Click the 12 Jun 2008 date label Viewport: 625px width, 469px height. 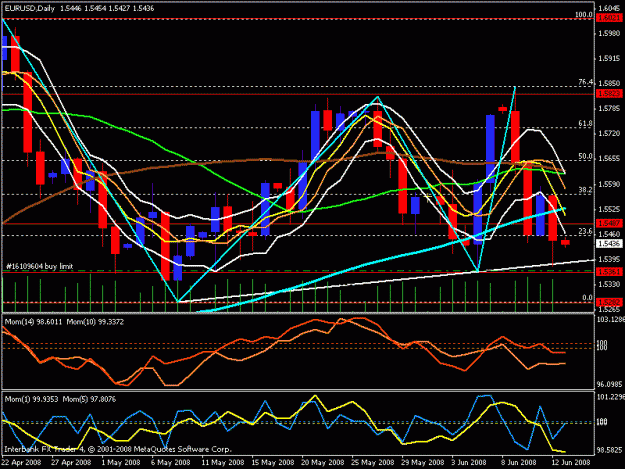click(x=571, y=463)
